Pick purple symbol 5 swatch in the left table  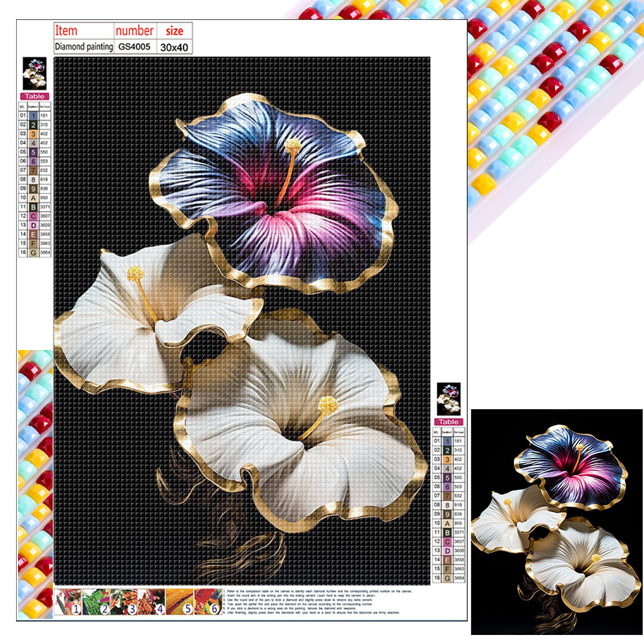point(33,152)
